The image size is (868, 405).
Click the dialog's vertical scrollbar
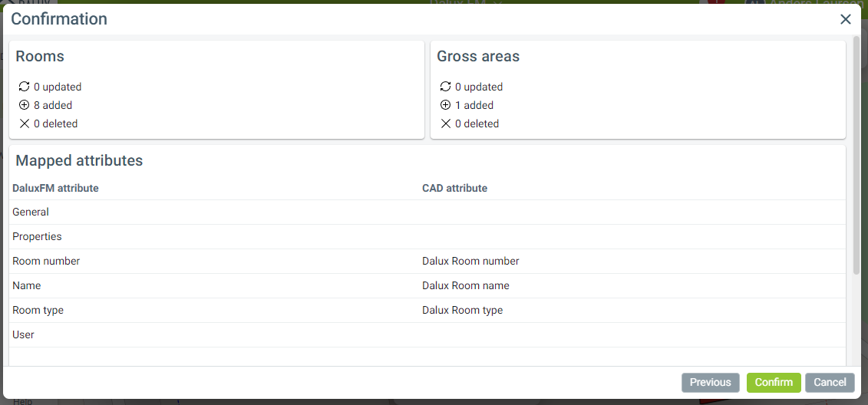click(856, 153)
